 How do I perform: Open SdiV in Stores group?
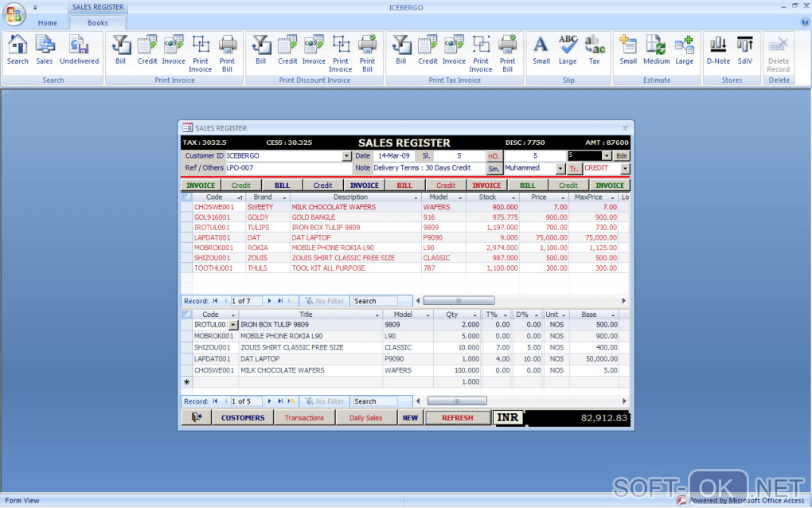745,50
